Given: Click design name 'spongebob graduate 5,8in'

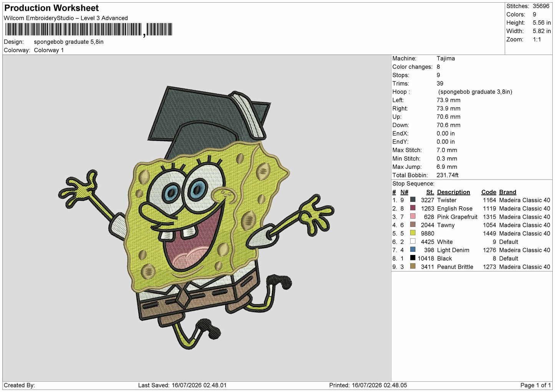Looking at the screenshot, I should point(69,42).
